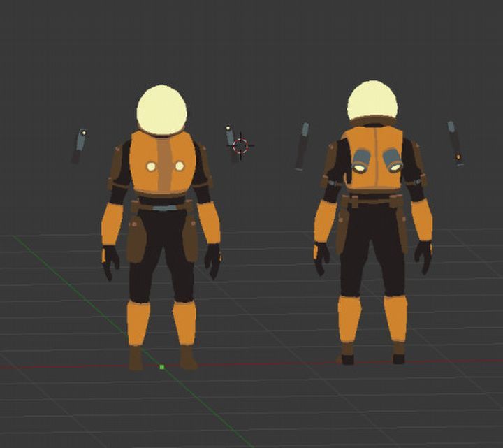Image resolution: width=503 pixels, height=448 pixels.
Task: Select the far-right floating gray cylinder
Action: click(455, 143)
